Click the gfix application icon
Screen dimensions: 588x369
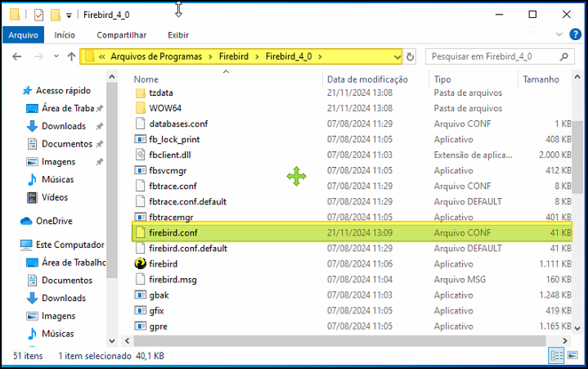pyautogui.click(x=140, y=311)
